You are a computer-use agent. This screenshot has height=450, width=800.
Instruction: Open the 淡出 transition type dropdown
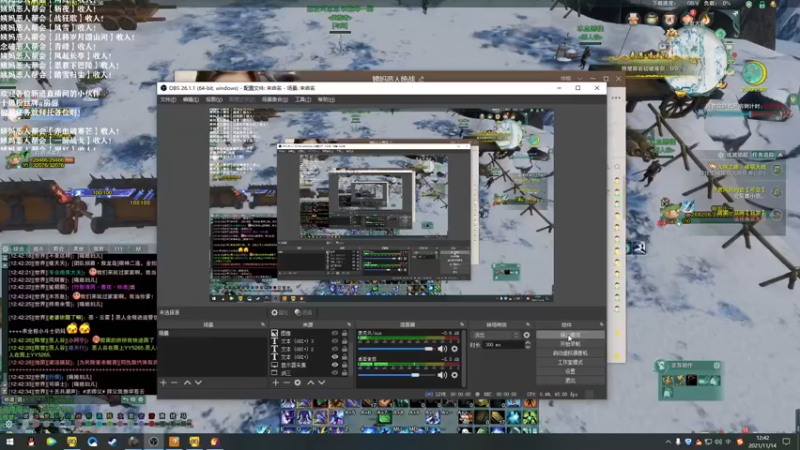pyautogui.click(x=496, y=335)
